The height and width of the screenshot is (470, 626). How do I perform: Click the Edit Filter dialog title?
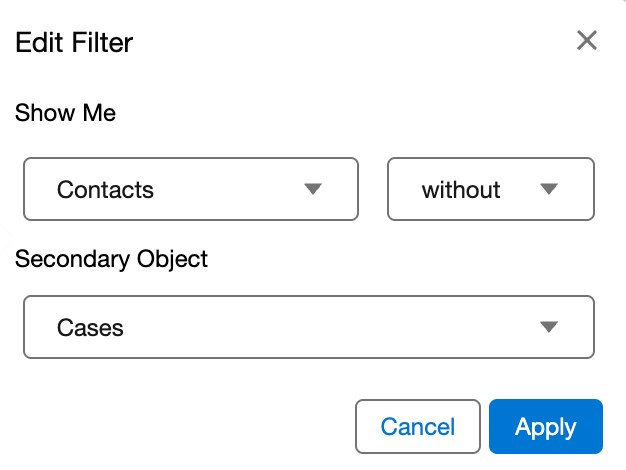pos(74,42)
